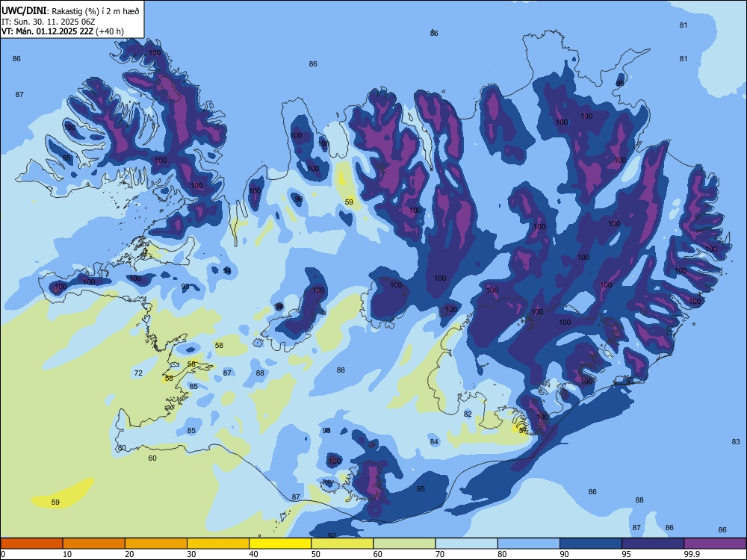Click the amber 20–30 legend swatch

coord(156,544)
